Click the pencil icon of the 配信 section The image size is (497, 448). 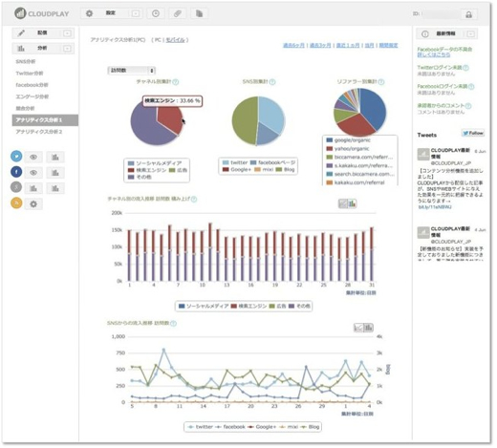pyautogui.click(x=21, y=33)
